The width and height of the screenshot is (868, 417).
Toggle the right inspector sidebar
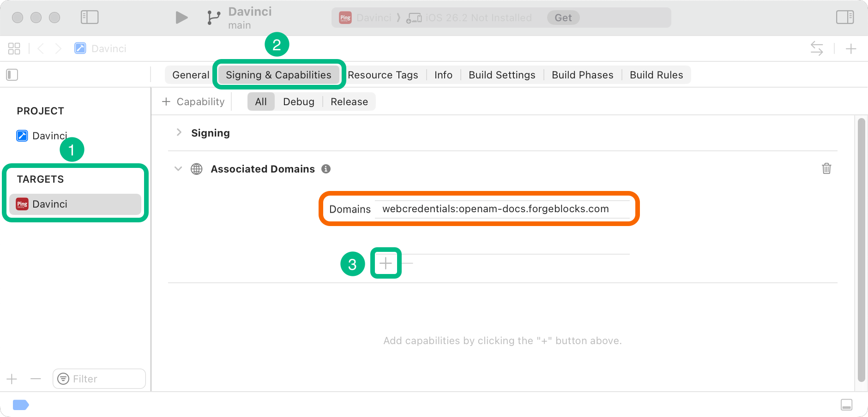(x=845, y=17)
